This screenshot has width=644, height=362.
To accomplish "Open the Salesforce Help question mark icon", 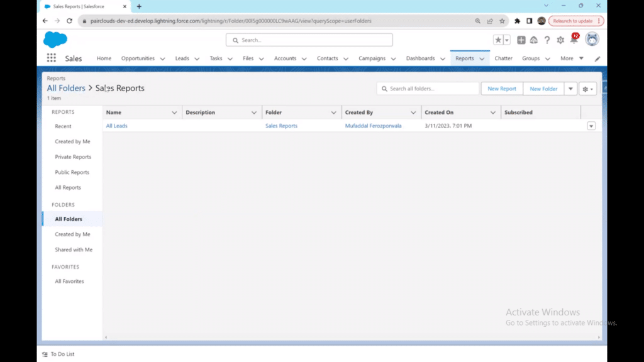I will (547, 40).
